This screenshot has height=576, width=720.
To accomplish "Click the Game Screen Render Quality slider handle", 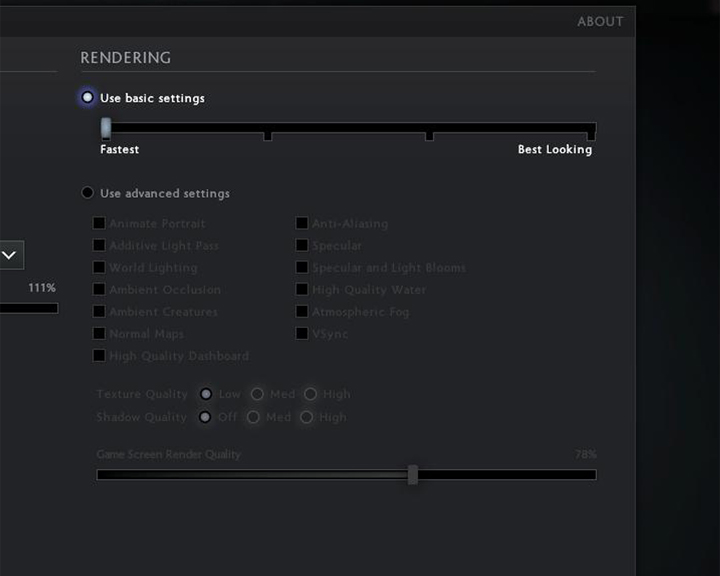I will pyautogui.click(x=413, y=474).
